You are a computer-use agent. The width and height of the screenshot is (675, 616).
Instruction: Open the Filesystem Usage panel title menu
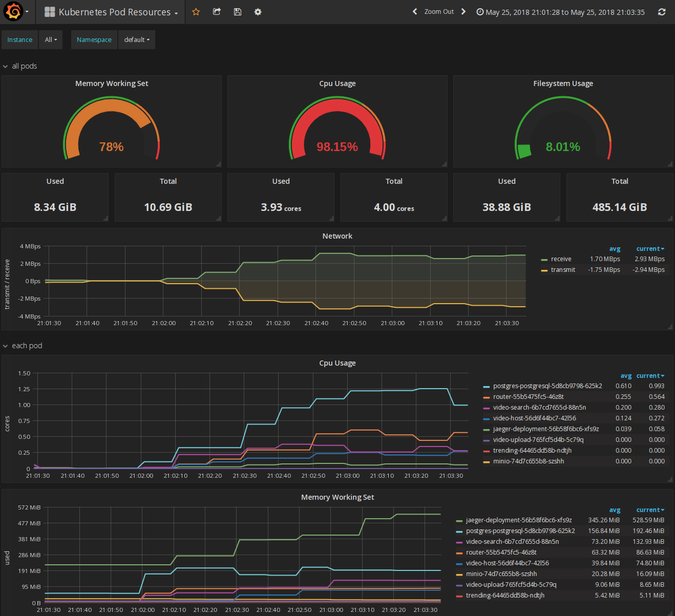coord(563,83)
